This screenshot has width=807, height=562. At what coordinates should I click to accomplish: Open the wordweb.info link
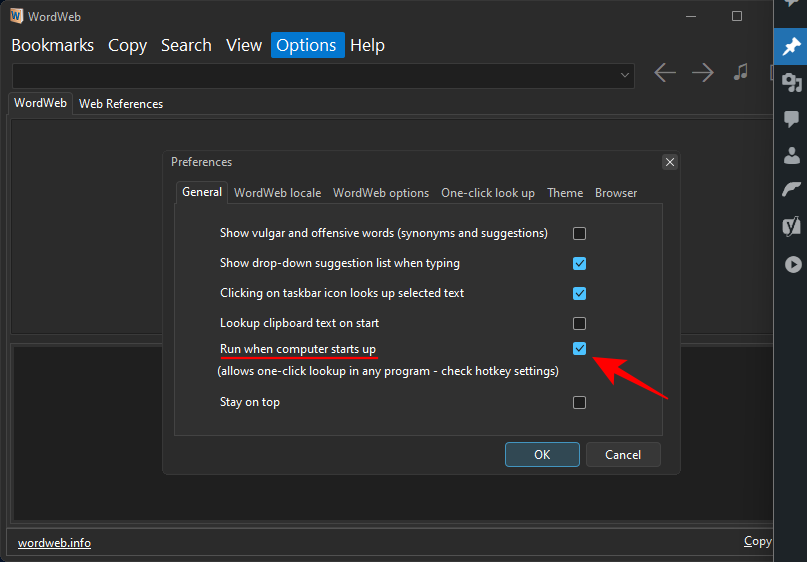54,543
